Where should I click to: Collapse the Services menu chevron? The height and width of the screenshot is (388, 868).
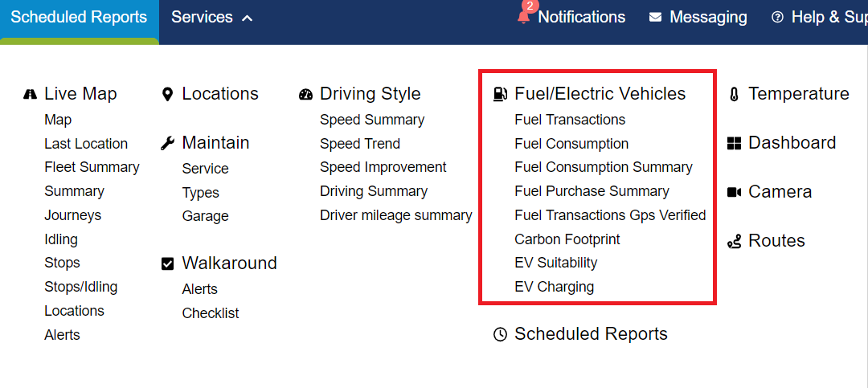(x=248, y=18)
